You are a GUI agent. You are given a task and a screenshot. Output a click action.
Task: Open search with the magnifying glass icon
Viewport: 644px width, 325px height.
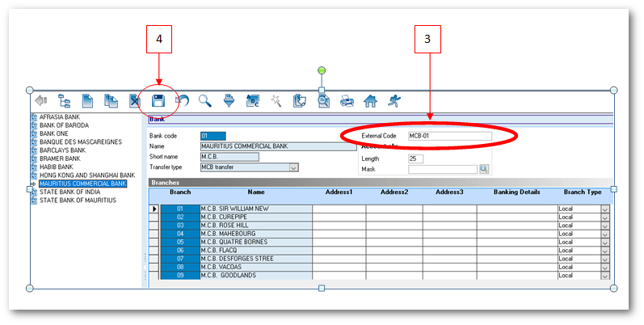[205, 101]
